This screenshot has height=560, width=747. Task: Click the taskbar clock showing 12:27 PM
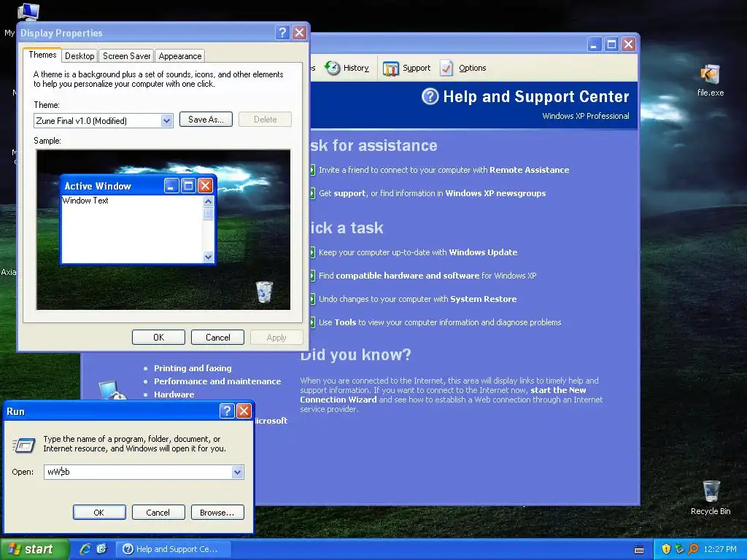pos(719,549)
